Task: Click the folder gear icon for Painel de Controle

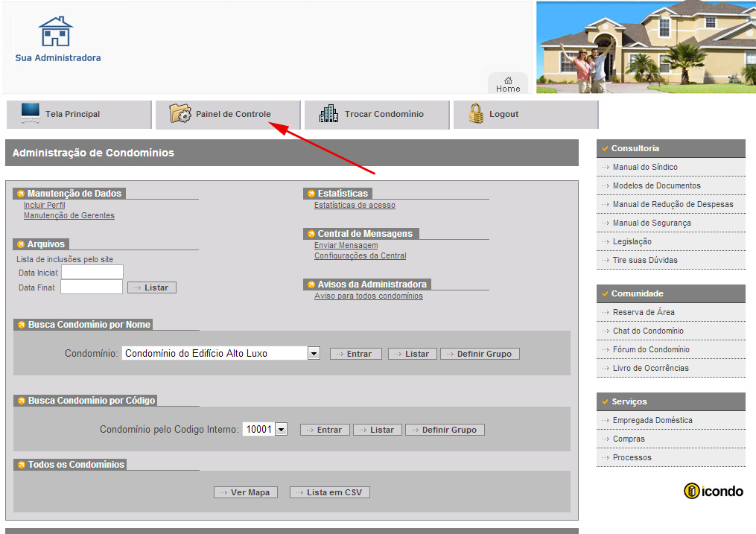Action: 180,113
